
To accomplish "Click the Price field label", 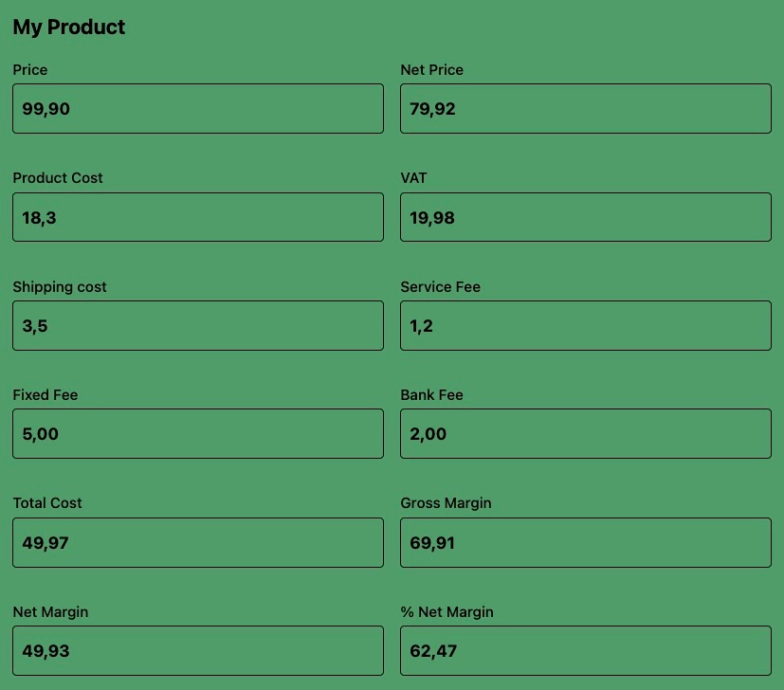I will (29, 70).
